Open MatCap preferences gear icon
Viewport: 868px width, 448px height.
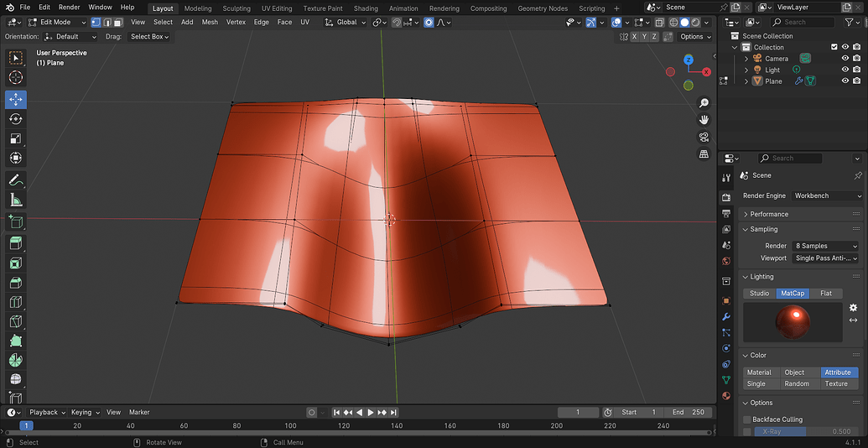coord(853,307)
